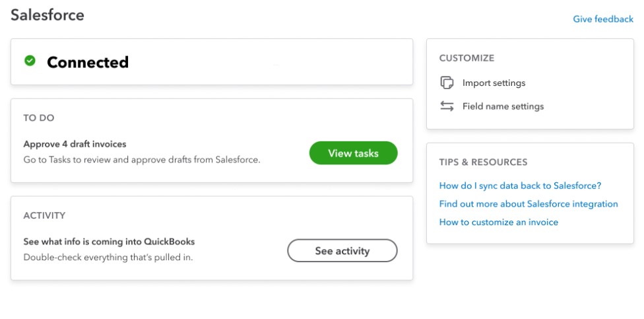Viewport: 644px width, 319px height.
Task: Open Import settings
Action: 494,83
